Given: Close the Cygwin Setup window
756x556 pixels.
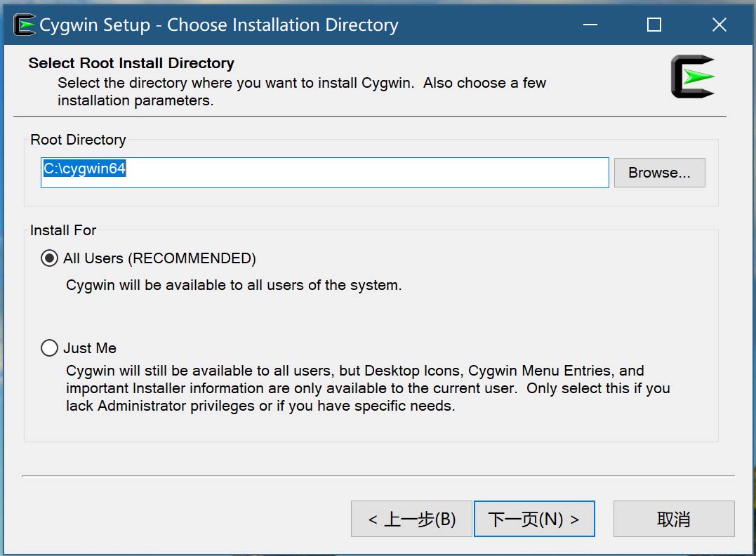Looking at the screenshot, I should pyautogui.click(x=719, y=25).
